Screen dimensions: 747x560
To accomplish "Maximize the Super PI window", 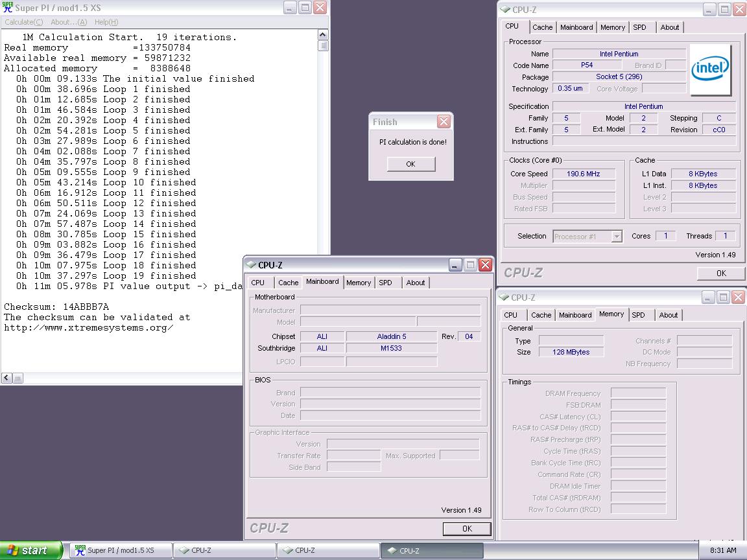I will [305, 7].
